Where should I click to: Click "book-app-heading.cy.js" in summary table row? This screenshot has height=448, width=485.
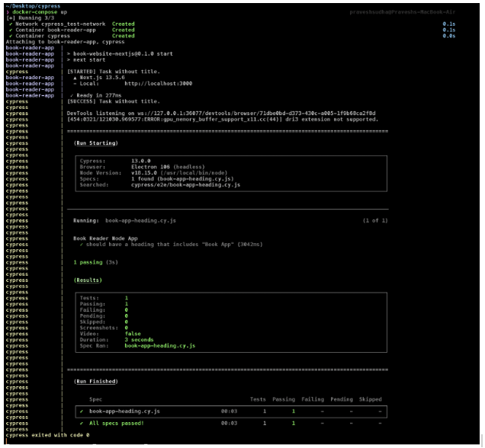pyautogui.click(x=124, y=411)
